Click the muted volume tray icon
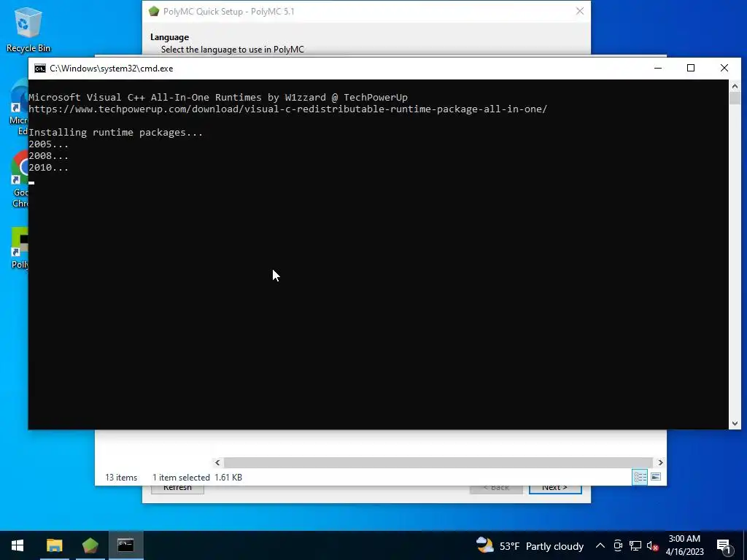Screen dimensions: 747x560 [x=652, y=545]
